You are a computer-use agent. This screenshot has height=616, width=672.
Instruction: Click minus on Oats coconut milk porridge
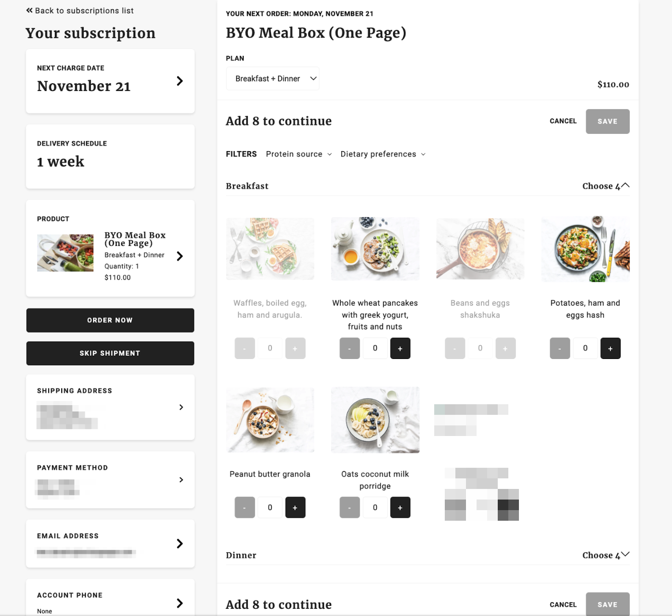point(349,507)
